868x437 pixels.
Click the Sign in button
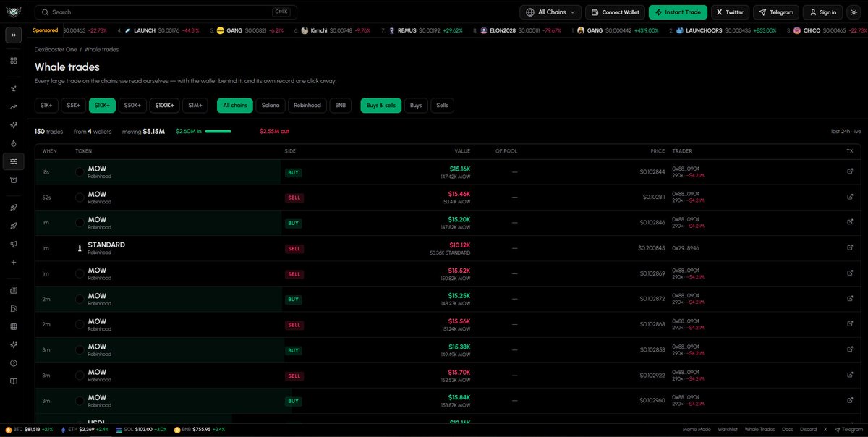pos(822,12)
